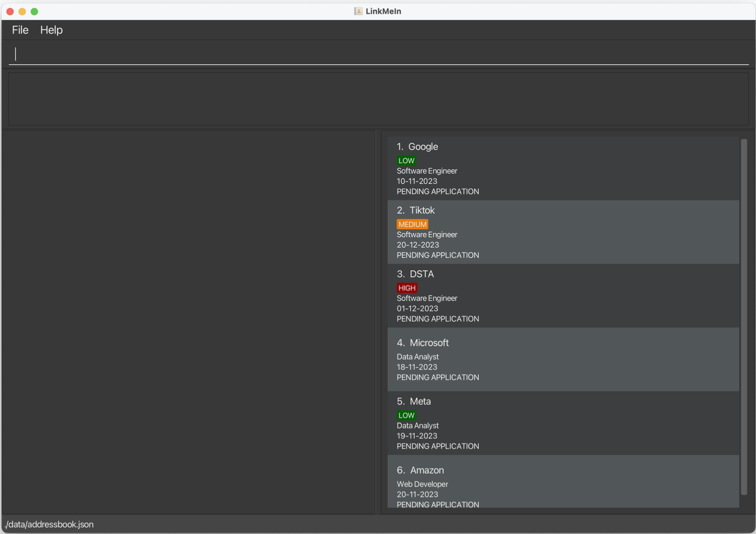Click the MEDIUM priority tag on Tiktok
The image size is (756, 534).
pos(412,224)
